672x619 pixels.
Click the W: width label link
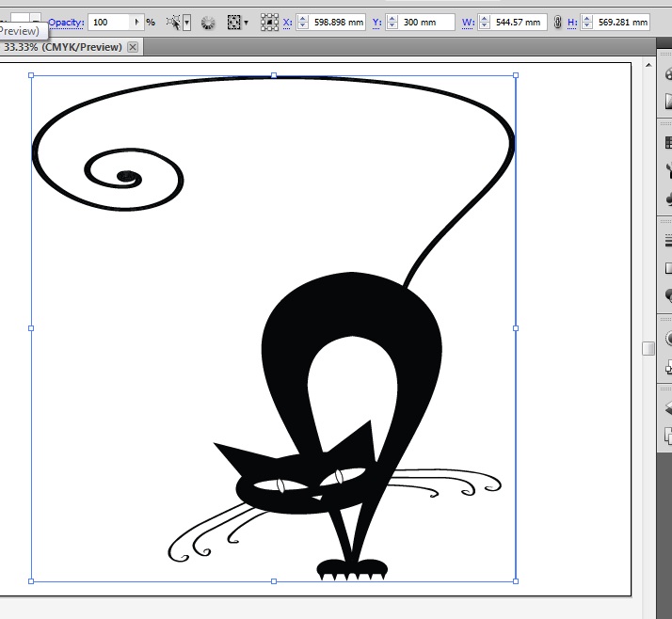[468, 22]
